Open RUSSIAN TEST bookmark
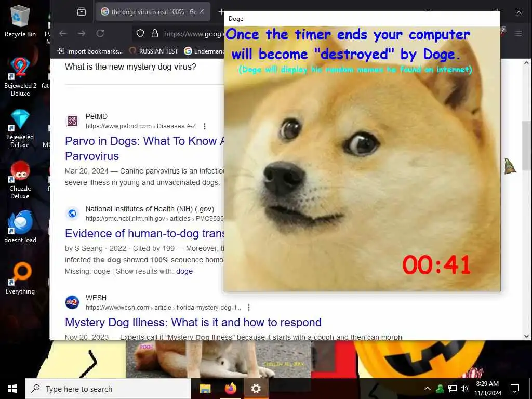The width and height of the screenshot is (532, 399). point(154,51)
